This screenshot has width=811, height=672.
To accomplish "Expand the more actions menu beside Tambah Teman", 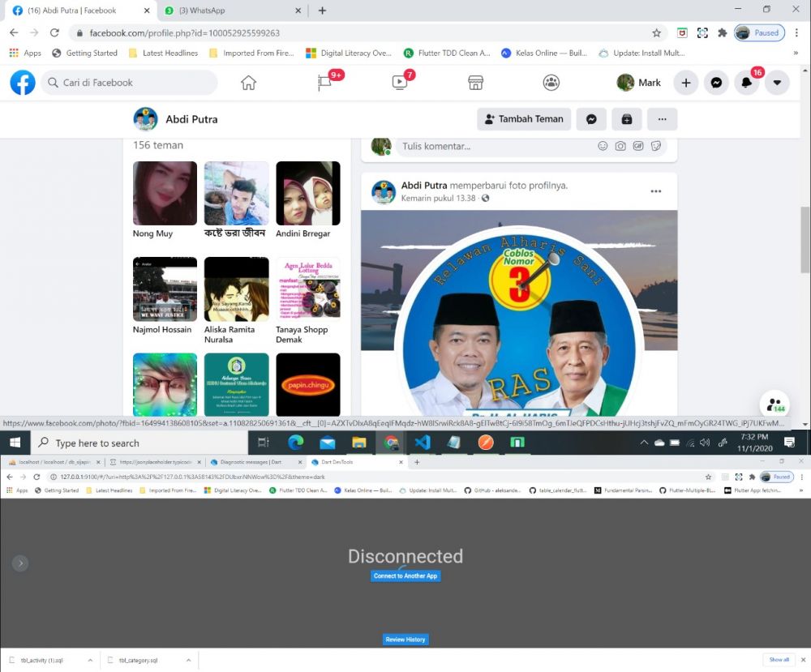I will click(x=662, y=119).
